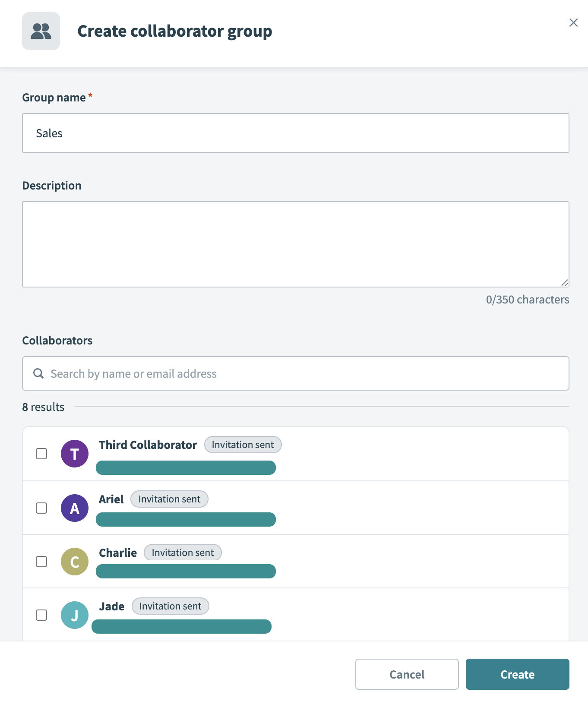
Task: Click the Create button
Action: coord(517,674)
